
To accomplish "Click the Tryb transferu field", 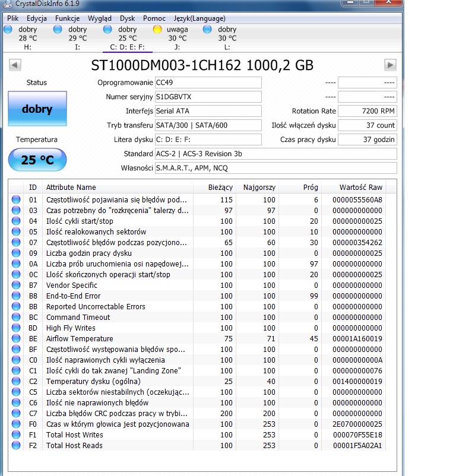I will (208, 125).
